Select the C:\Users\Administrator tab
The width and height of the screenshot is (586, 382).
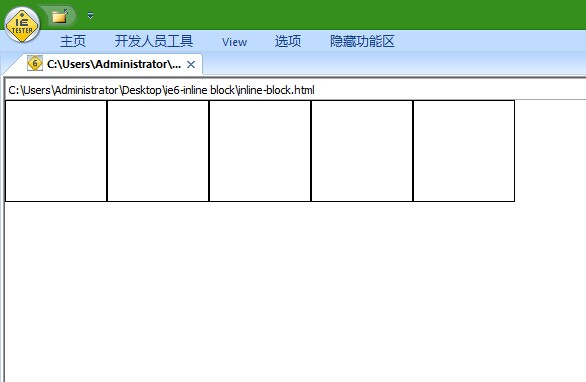click(114, 64)
